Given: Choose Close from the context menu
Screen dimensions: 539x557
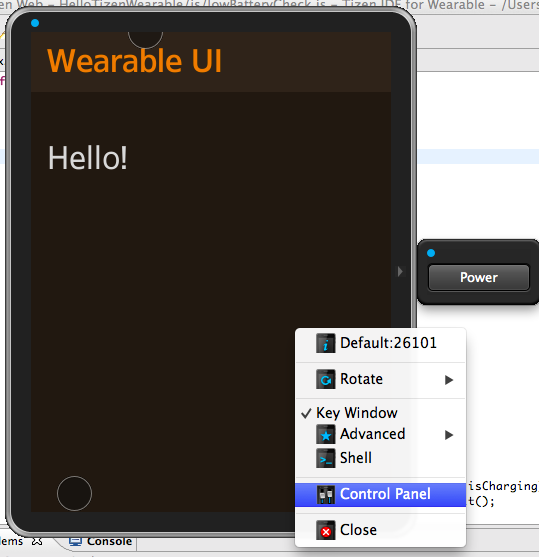Looking at the screenshot, I should tap(380, 530).
